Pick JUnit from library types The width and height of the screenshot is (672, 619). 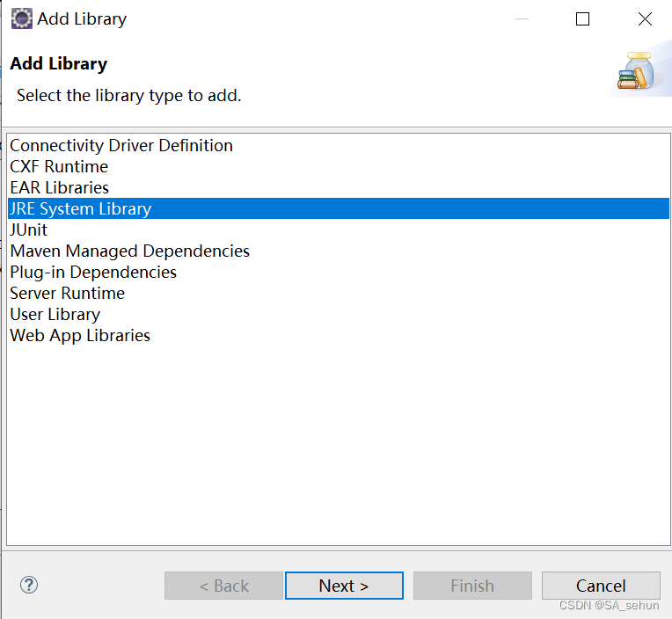[29, 230]
